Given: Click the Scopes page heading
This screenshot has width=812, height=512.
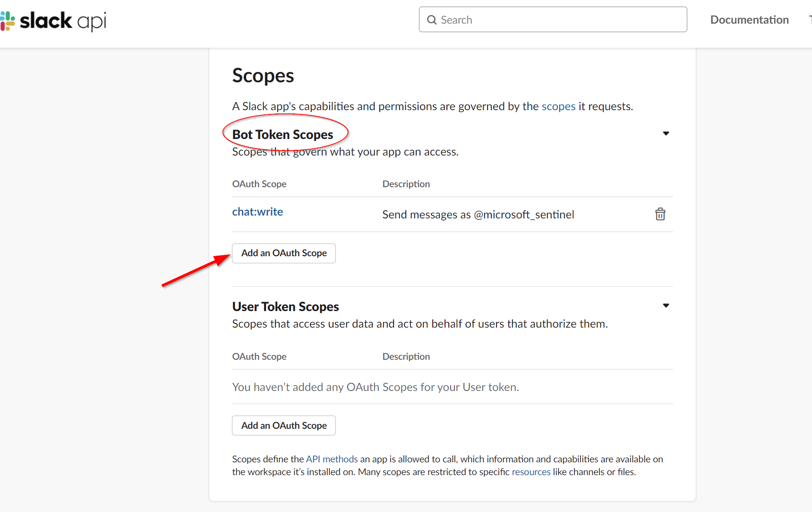Looking at the screenshot, I should (263, 76).
